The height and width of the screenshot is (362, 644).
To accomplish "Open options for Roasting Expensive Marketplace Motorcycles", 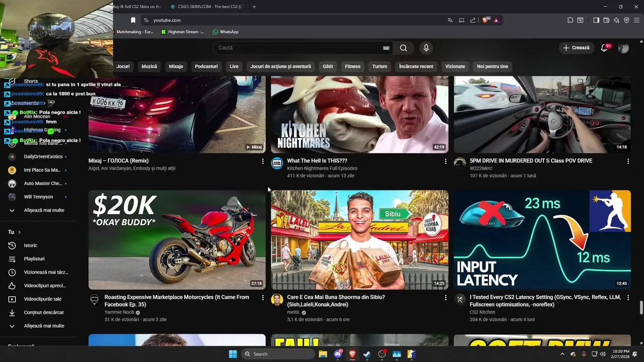I will (x=263, y=298).
